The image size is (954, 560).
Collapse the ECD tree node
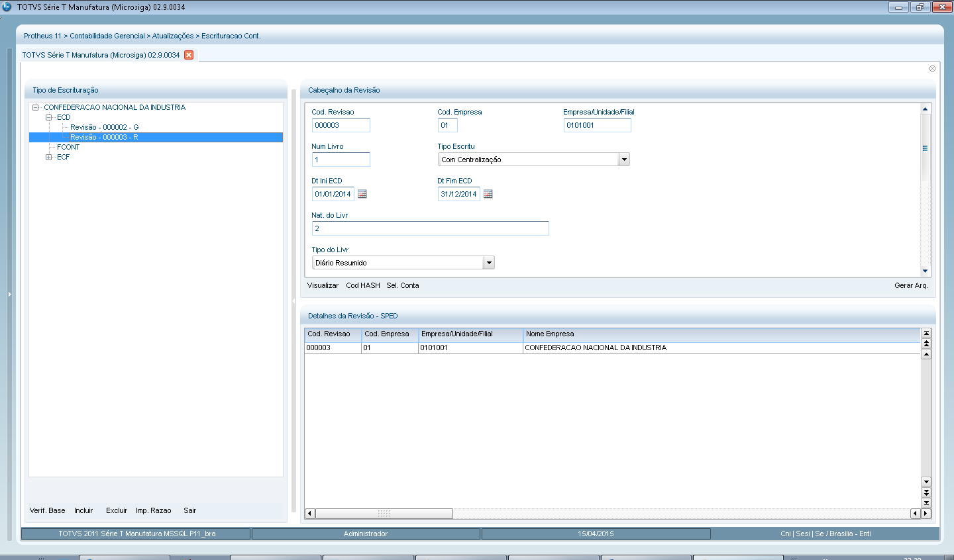[x=49, y=117]
